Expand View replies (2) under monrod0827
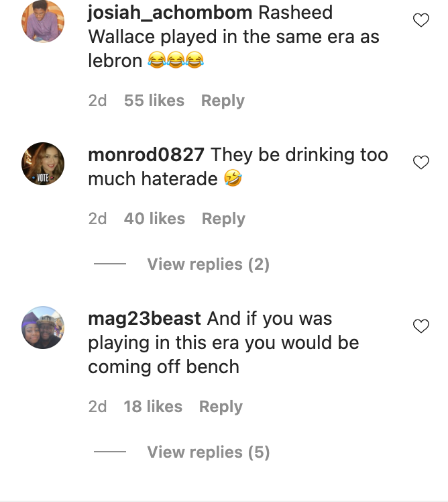Viewport: 448px width, 502px height. [x=208, y=264]
